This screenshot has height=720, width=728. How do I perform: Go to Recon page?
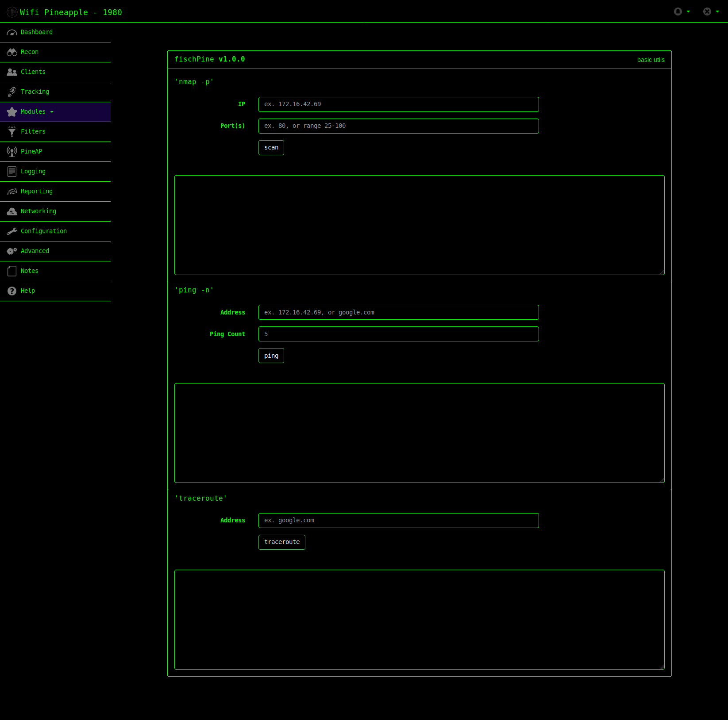55,52
